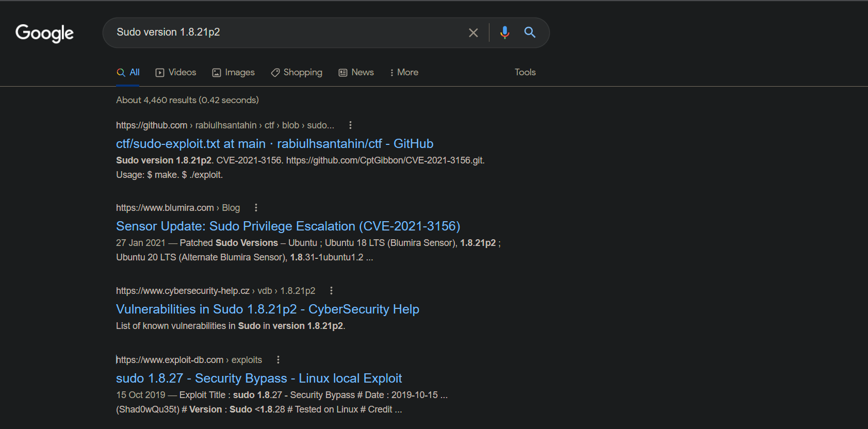This screenshot has height=429, width=868.
Task: Open sudo 1.8.27 Security Bypass exploit link
Action: coord(258,378)
